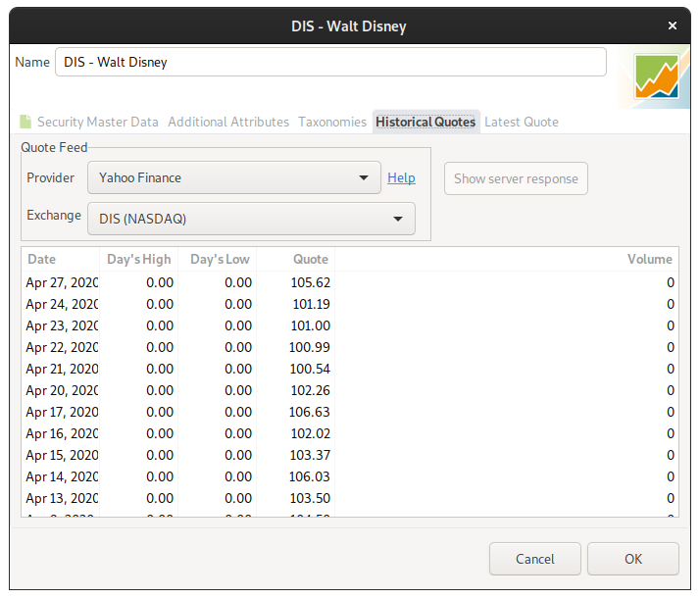The image size is (700, 599).
Task: Sort by the Quote column header
Action: click(x=296, y=259)
